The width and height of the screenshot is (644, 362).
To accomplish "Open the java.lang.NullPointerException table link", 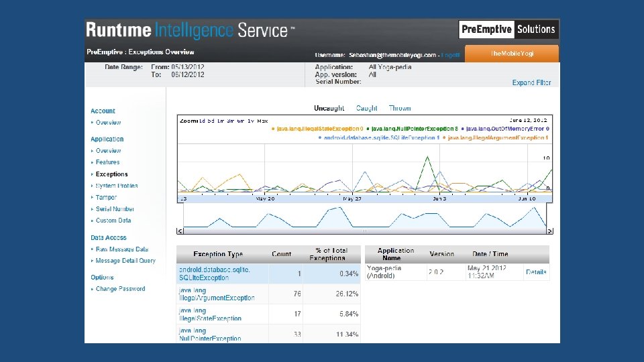I will (210, 335).
